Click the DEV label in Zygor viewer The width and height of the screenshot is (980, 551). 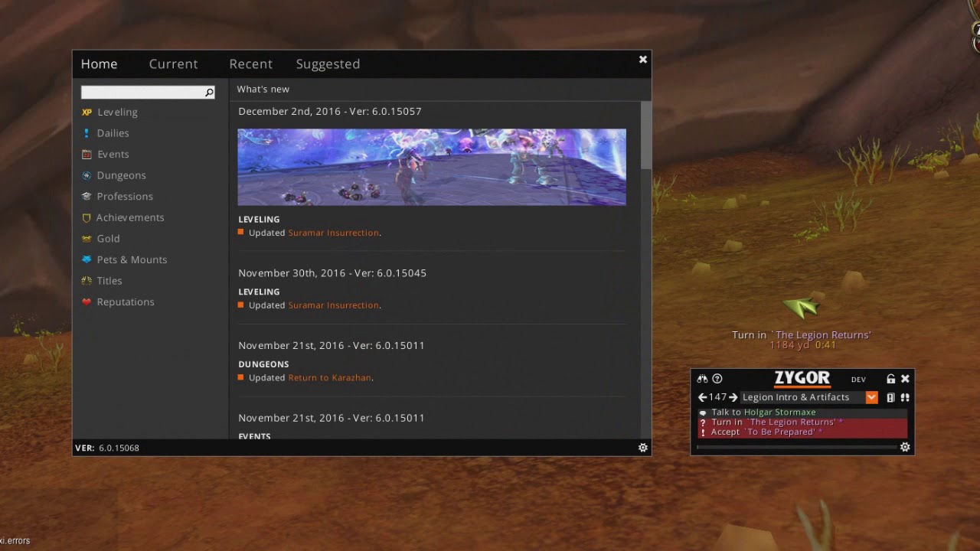pos(858,380)
